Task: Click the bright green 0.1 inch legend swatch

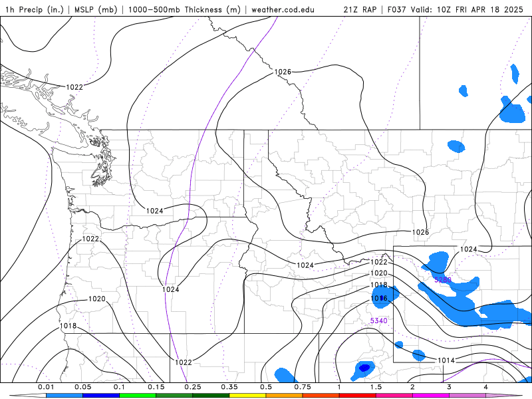Action: coord(138,396)
